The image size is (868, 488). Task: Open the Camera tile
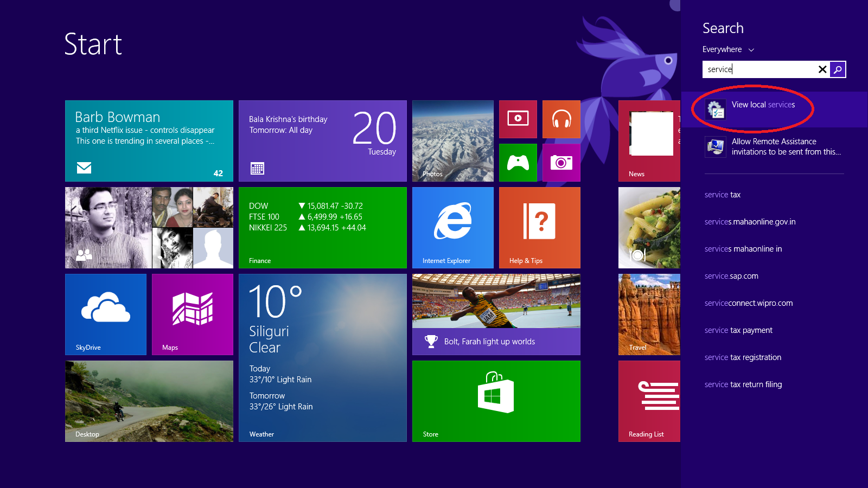[561, 163]
